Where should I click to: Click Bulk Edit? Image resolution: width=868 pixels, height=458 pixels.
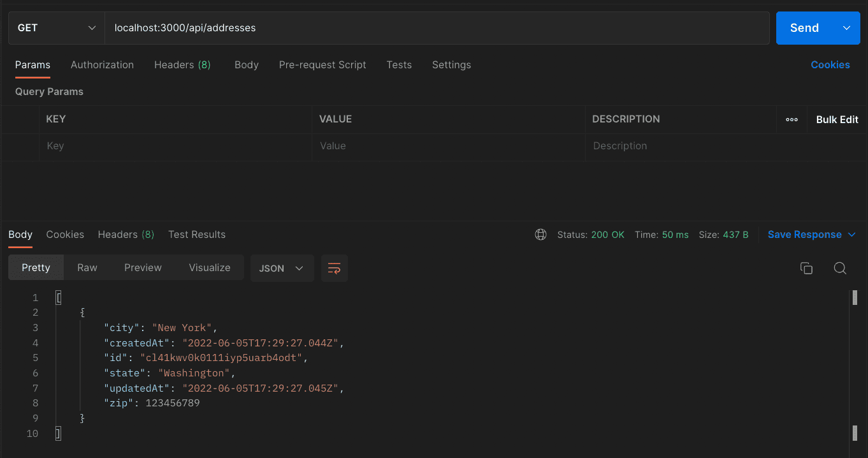point(837,119)
